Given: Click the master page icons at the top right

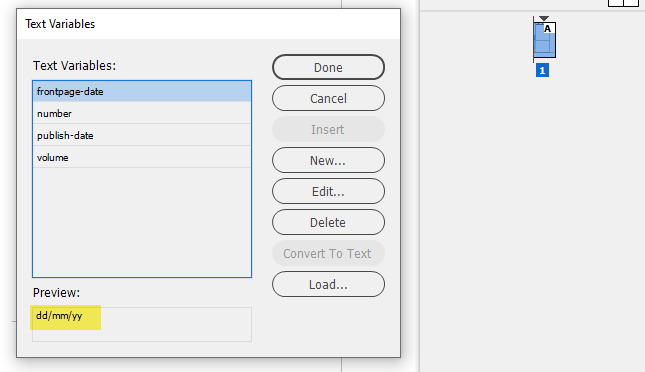Looking at the screenshot, I should coord(623,3).
